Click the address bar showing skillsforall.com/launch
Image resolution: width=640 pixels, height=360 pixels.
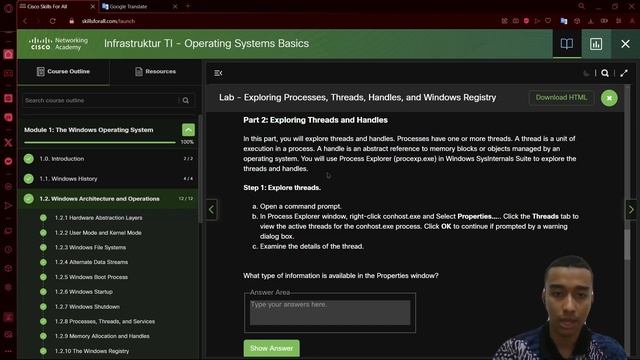(108, 21)
